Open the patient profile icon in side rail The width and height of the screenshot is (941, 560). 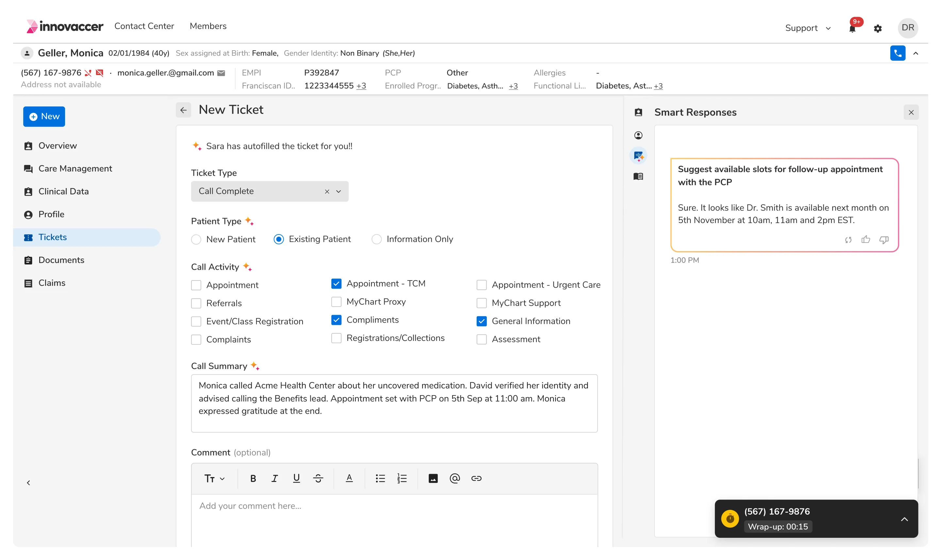(638, 135)
